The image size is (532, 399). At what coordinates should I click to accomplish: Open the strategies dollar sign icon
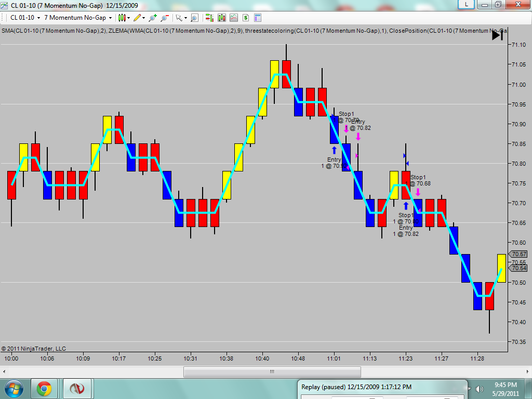246,18
